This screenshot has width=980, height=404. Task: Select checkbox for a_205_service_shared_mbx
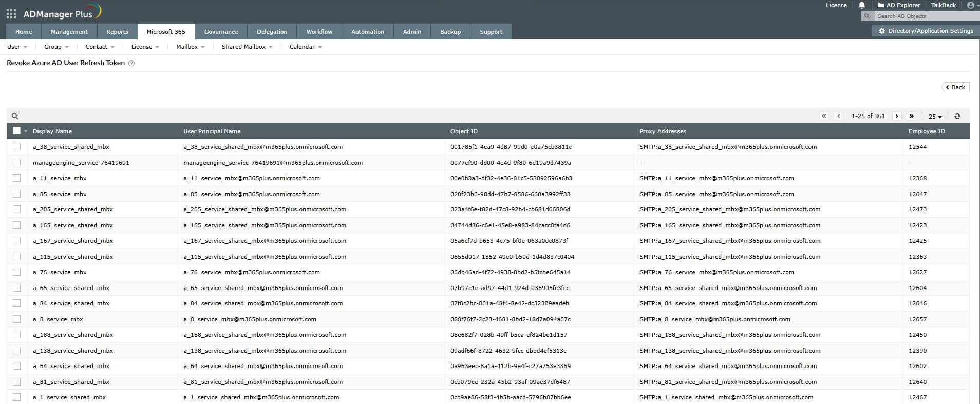[16, 209]
